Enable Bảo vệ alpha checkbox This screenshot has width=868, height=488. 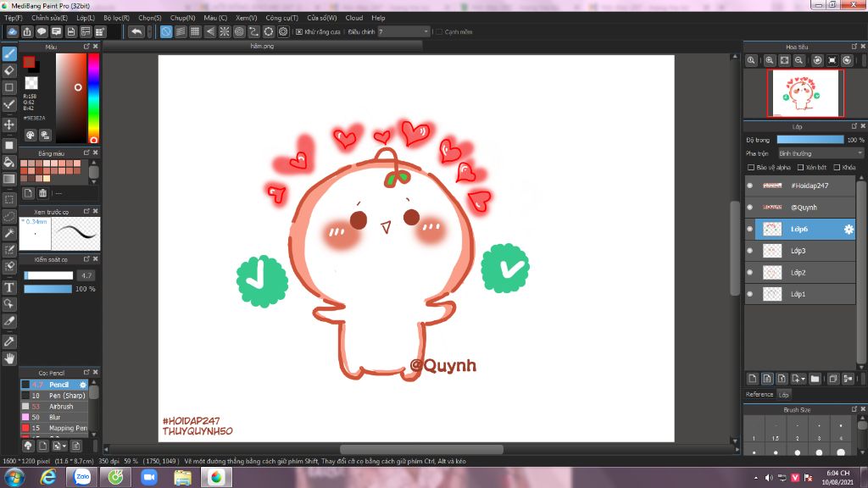[x=751, y=167]
